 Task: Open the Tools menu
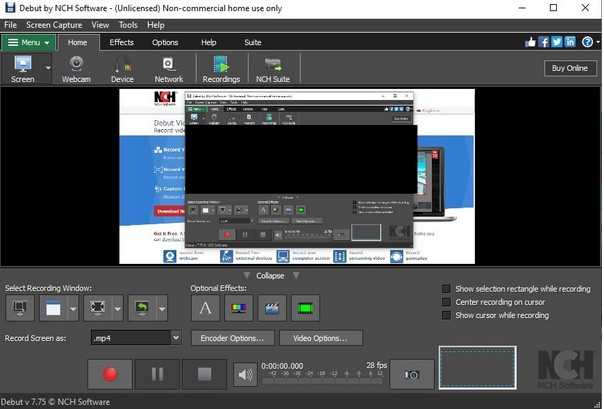[x=128, y=25]
